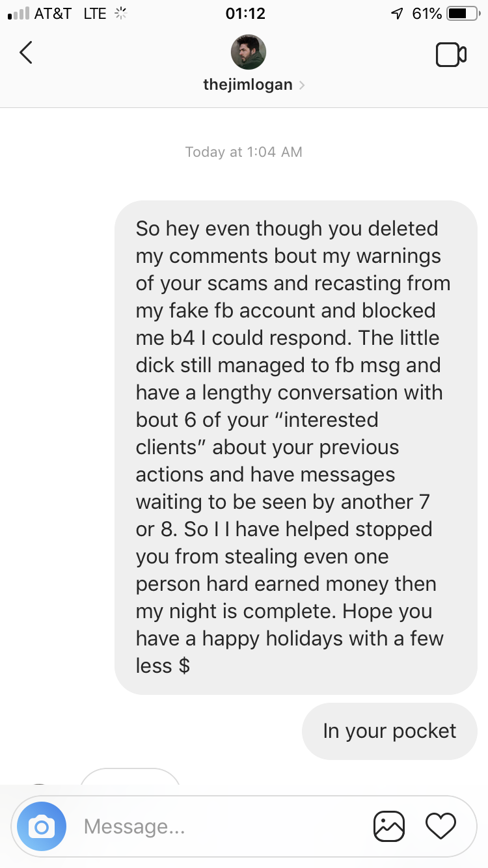Screen dimensions: 488x868
Task: Tap the location arrow status icon
Action: click(x=396, y=14)
